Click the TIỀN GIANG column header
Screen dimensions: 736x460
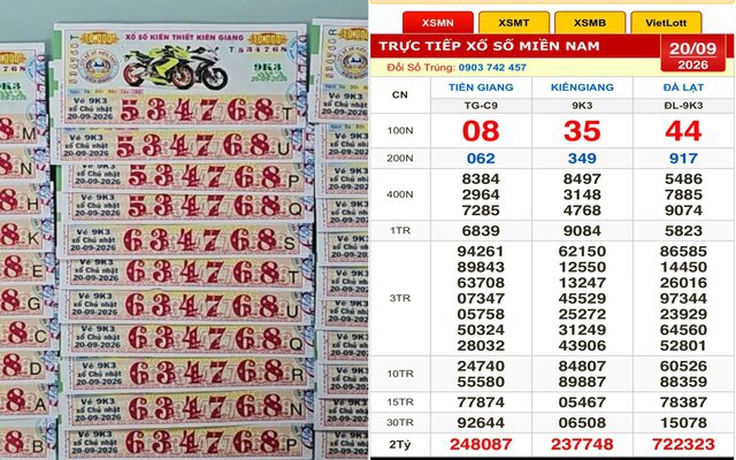click(x=481, y=87)
